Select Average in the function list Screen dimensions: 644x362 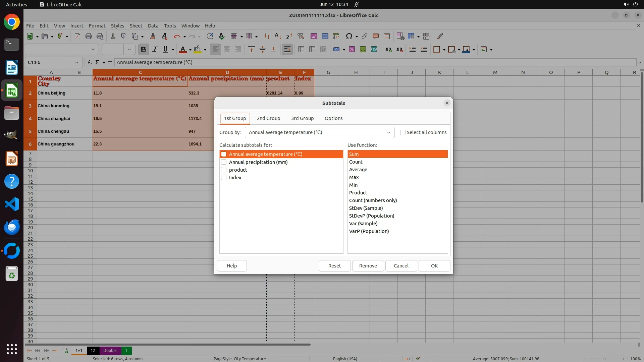[x=358, y=170]
